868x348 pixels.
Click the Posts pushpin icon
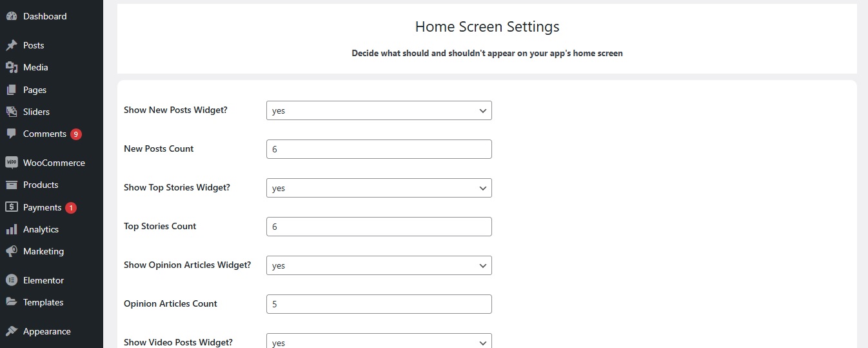(11, 45)
